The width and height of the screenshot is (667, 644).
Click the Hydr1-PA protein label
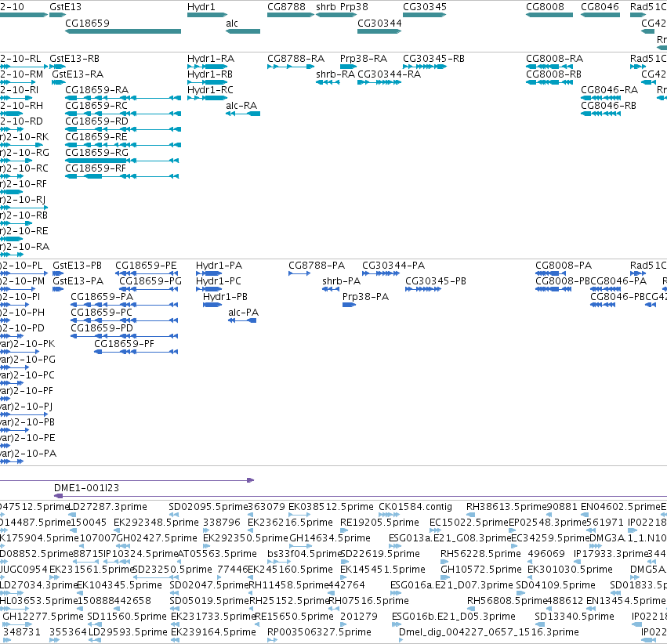(219, 266)
